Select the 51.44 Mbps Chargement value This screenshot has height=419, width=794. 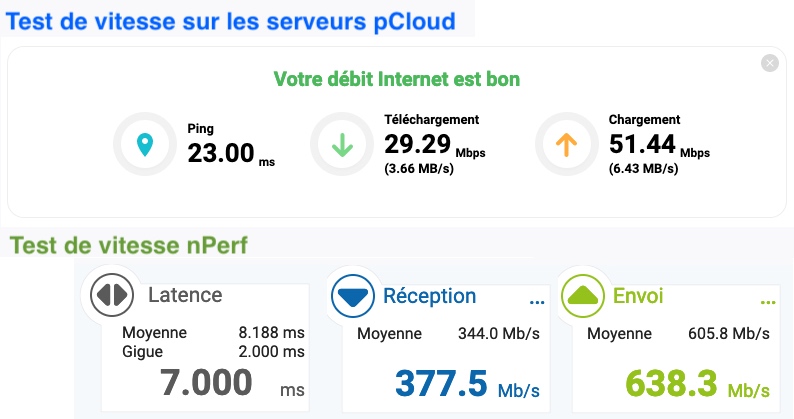[x=644, y=145]
